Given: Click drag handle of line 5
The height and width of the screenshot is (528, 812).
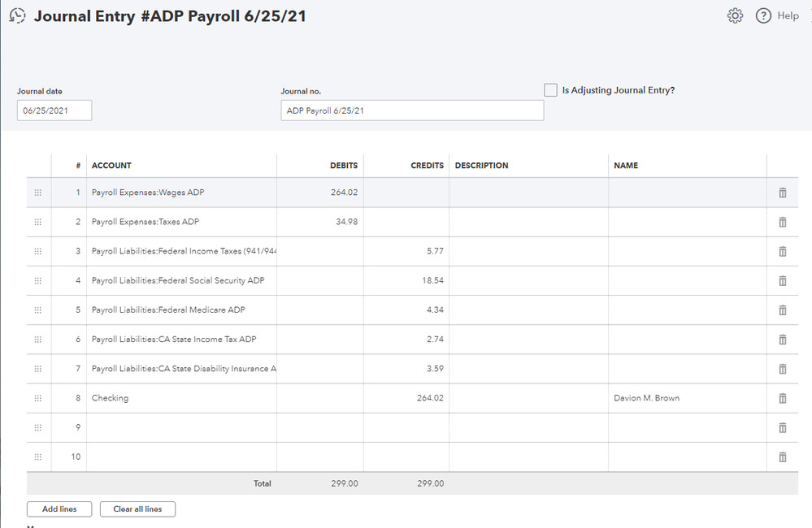Looking at the screenshot, I should click(38, 309).
